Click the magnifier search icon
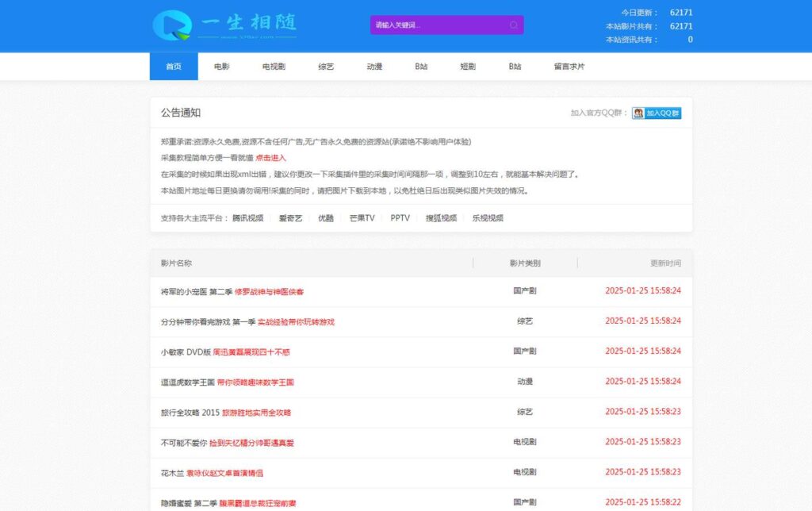Image resolution: width=812 pixels, height=511 pixels. [x=514, y=25]
